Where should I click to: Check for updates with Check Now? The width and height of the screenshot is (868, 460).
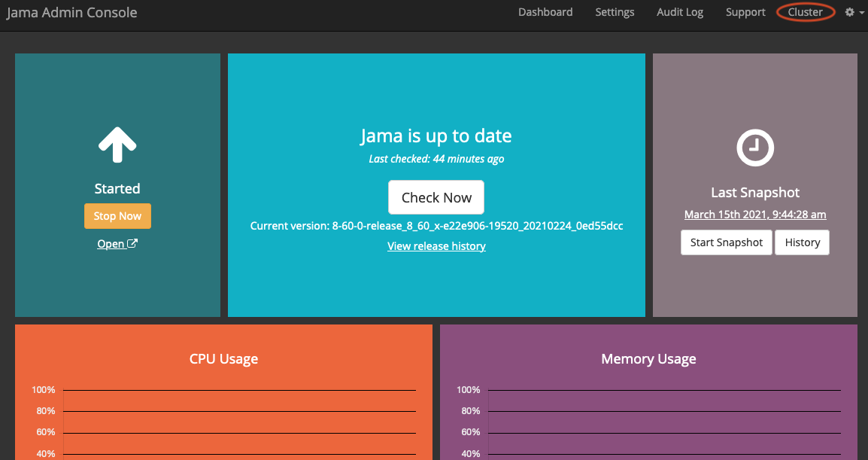point(436,197)
